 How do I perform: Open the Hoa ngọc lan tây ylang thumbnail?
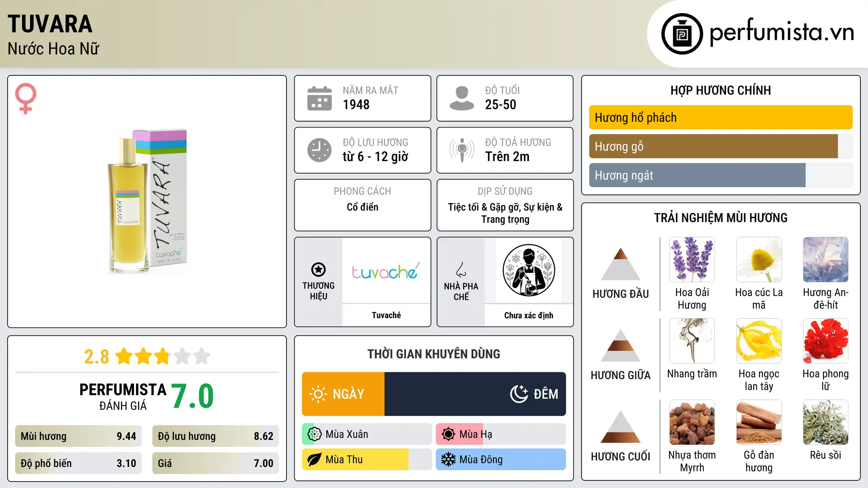[x=759, y=341]
